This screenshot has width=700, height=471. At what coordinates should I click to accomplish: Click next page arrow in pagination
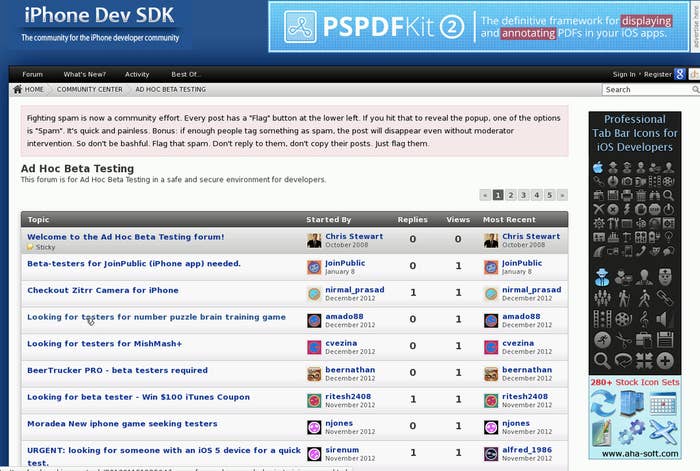tap(562, 195)
